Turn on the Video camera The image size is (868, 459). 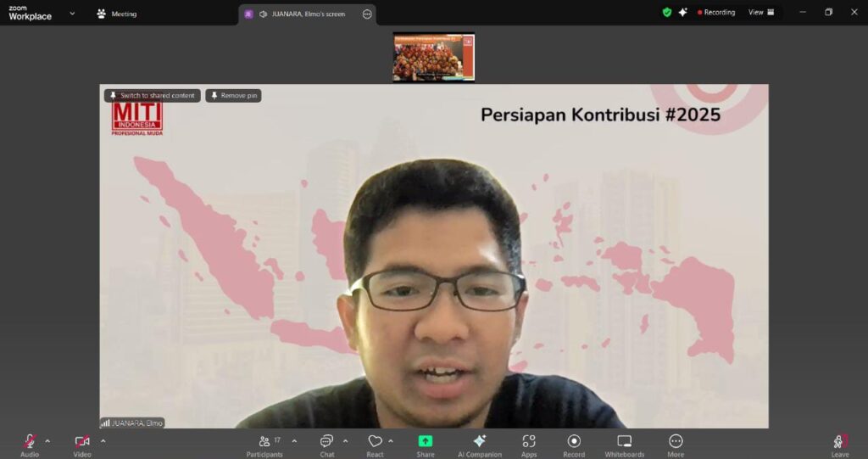pyautogui.click(x=82, y=441)
